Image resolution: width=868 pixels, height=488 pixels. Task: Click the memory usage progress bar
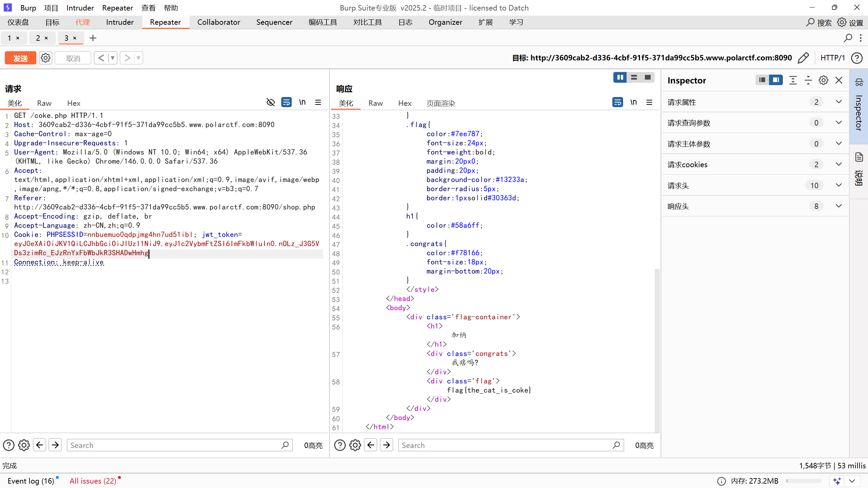click(x=803, y=481)
